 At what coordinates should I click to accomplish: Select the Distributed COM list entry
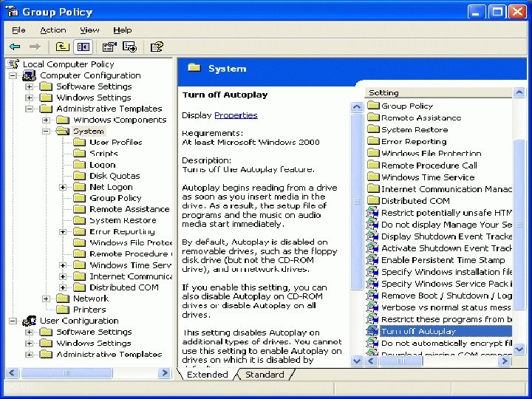click(415, 201)
